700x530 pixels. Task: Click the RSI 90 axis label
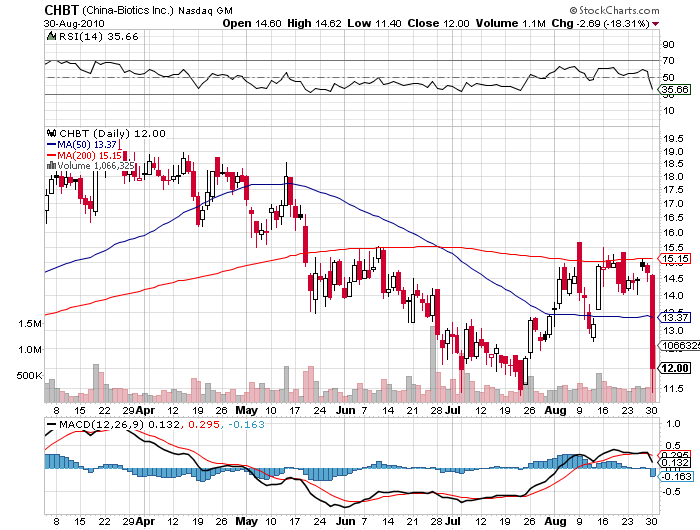(668, 45)
